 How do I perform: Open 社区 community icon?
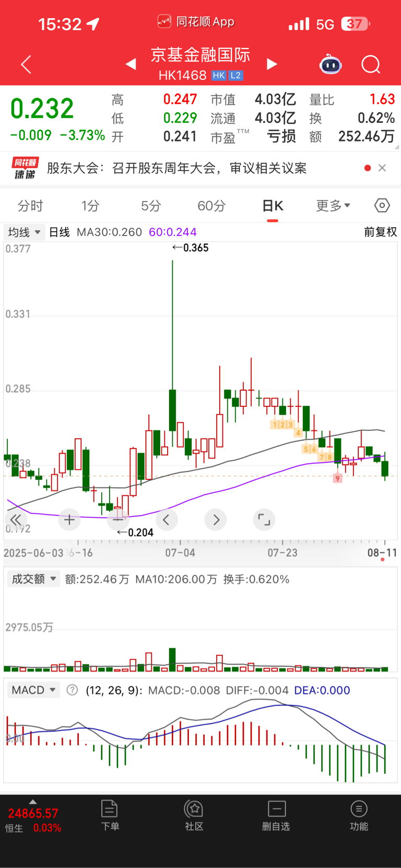click(194, 815)
